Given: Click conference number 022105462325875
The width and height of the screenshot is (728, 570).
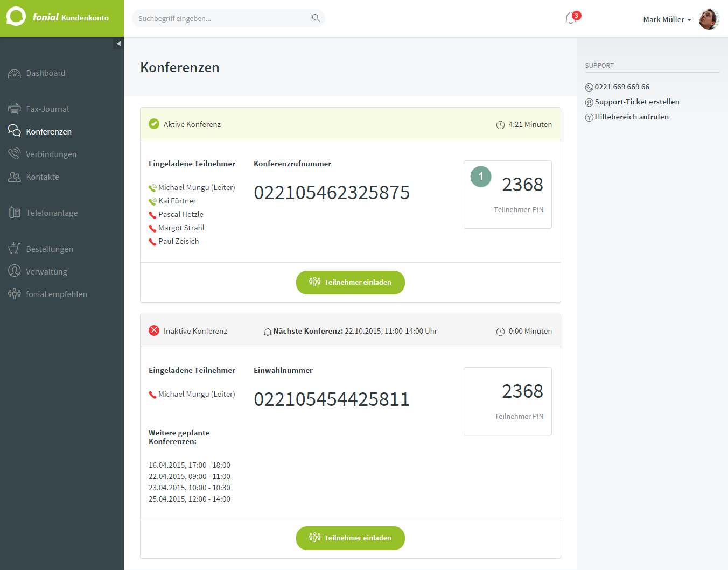Looking at the screenshot, I should tap(332, 192).
